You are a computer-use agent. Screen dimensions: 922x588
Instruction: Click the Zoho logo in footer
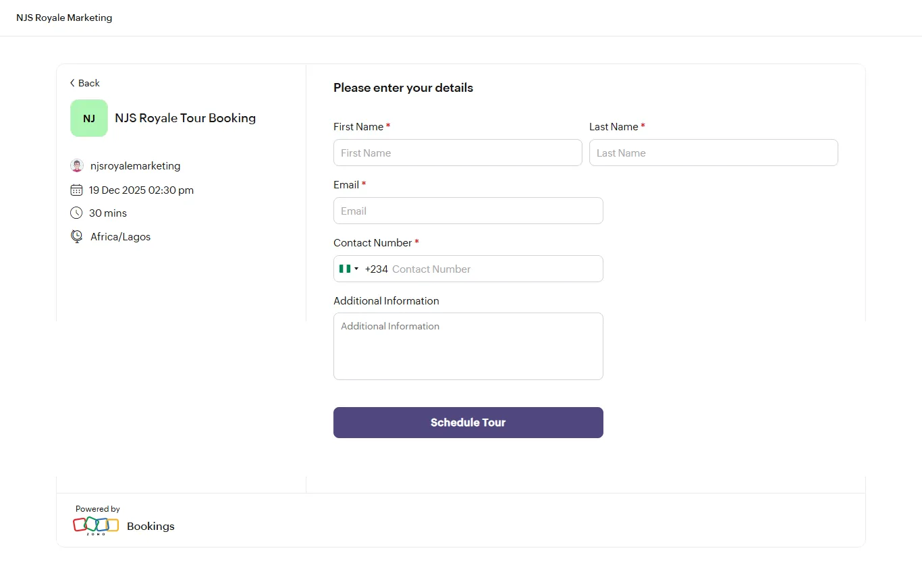pyautogui.click(x=96, y=526)
